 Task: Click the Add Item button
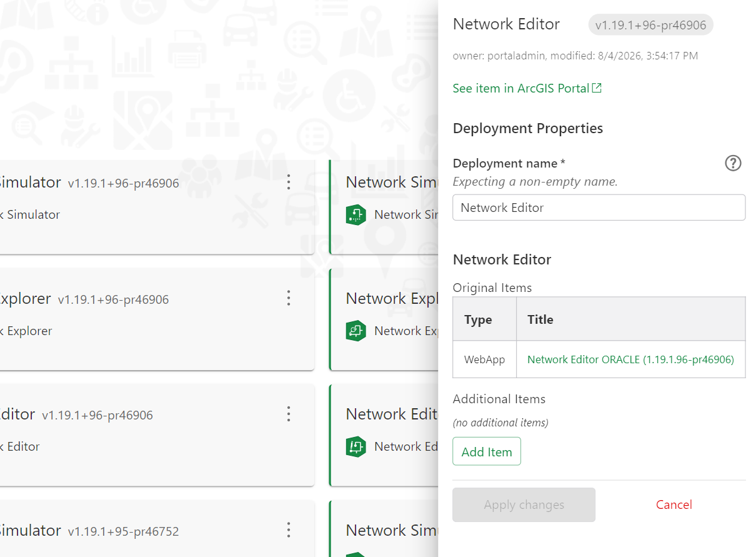point(487,451)
